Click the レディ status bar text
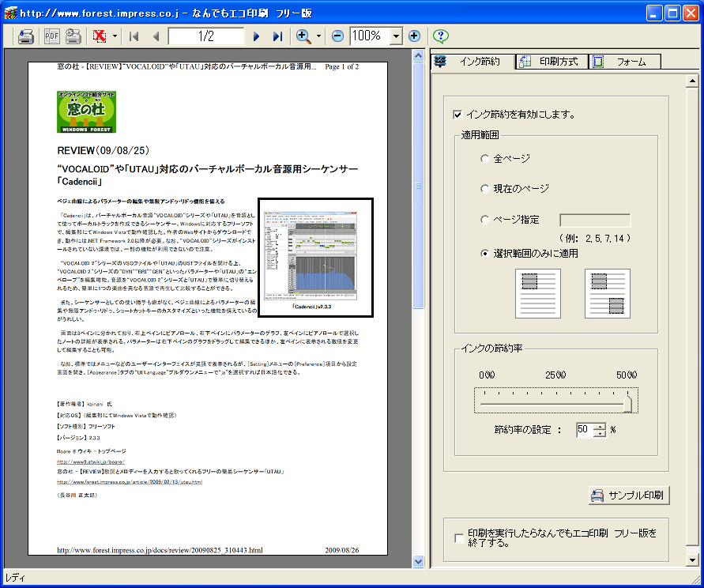704x588 pixels. [x=15, y=578]
